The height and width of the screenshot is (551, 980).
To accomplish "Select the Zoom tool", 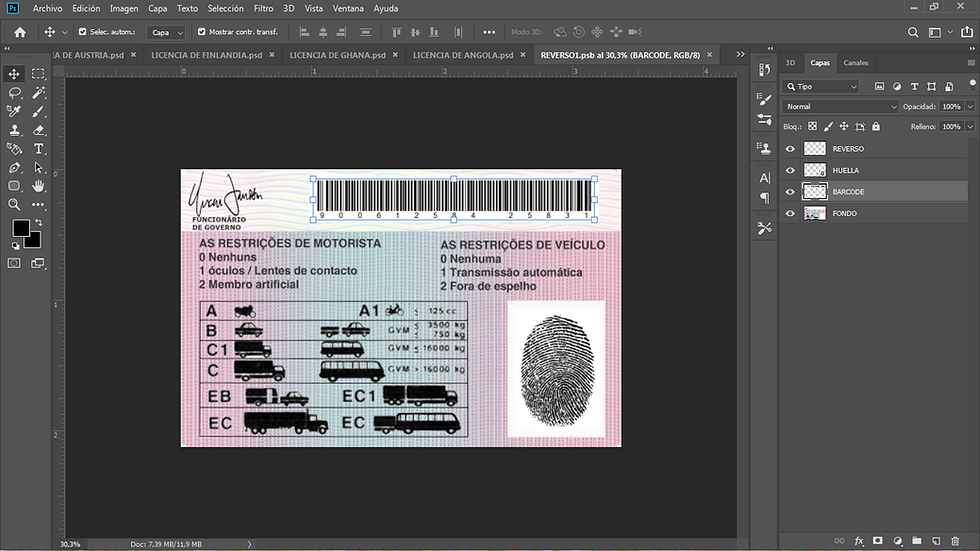I will click(x=14, y=204).
